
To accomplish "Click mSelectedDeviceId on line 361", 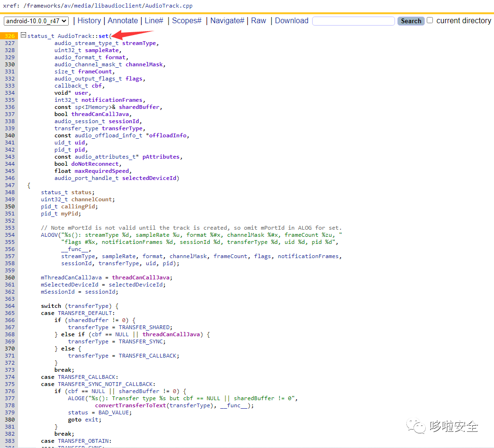I will (x=70, y=285).
